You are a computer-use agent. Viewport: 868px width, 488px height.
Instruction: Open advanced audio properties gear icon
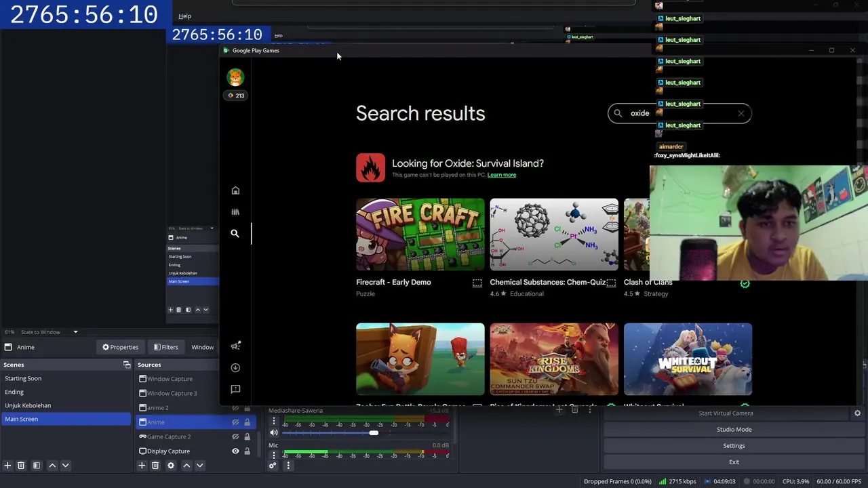coord(273,466)
